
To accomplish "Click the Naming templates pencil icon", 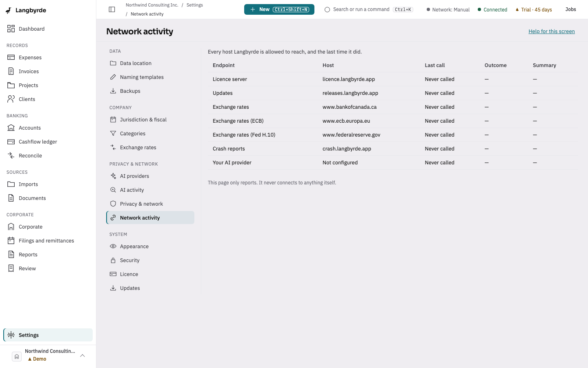I will (x=113, y=77).
